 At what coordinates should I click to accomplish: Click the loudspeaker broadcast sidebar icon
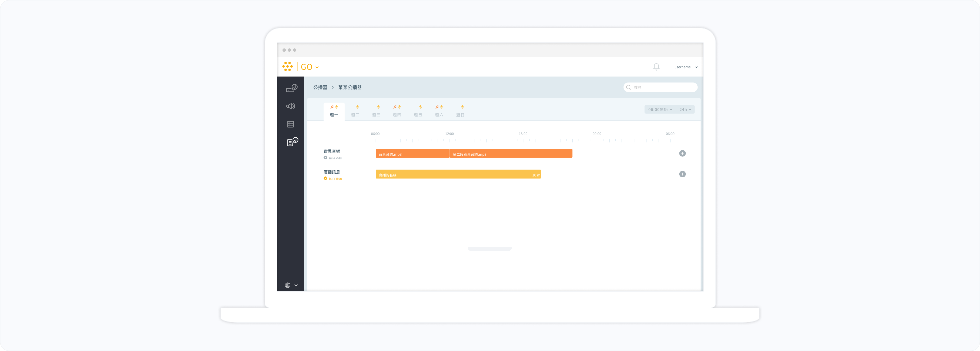[x=291, y=106]
